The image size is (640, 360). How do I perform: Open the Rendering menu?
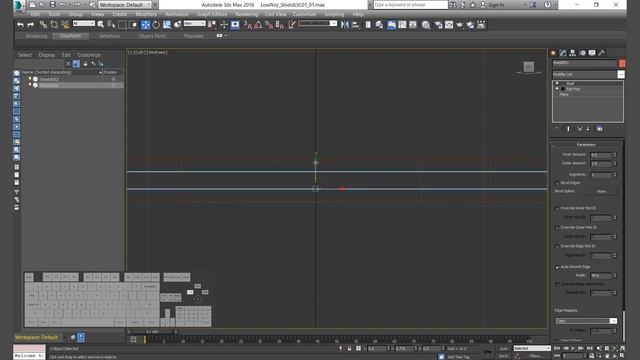(247, 14)
